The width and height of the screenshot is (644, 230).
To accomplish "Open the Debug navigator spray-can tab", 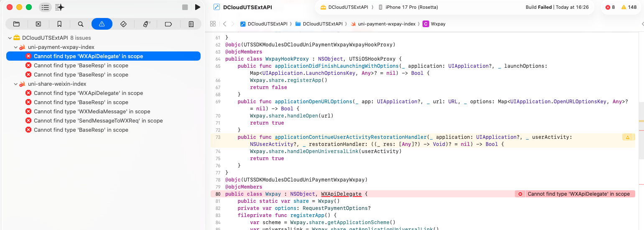I will click(146, 24).
